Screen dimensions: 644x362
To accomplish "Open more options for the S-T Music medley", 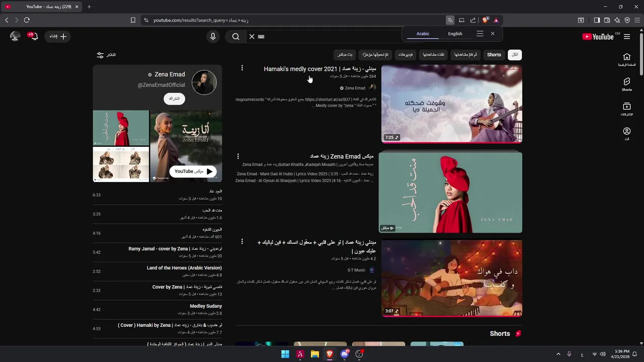I will (x=242, y=242).
